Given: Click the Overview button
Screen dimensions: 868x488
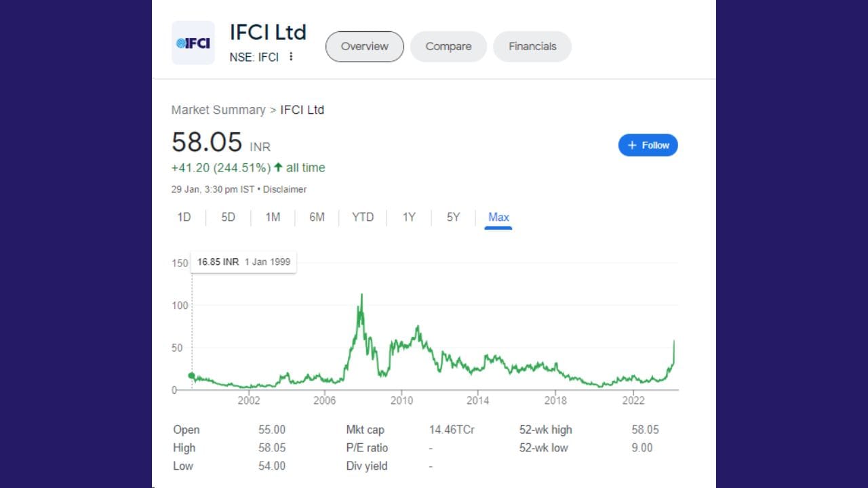Looking at the screenshot, I should tap(364, 46).
